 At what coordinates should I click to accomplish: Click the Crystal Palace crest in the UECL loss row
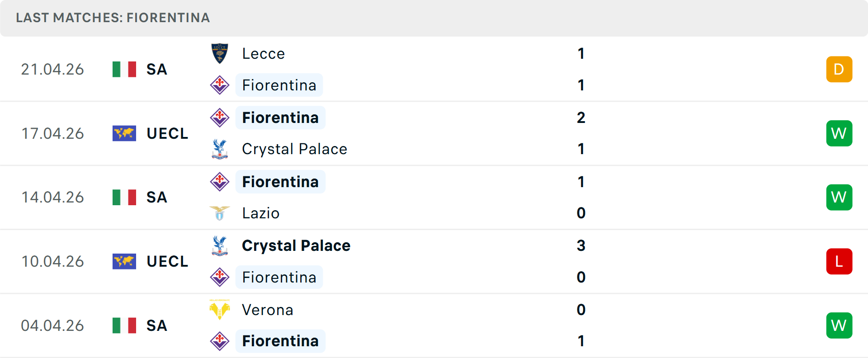pyautogui.click(x=220, y=245)
